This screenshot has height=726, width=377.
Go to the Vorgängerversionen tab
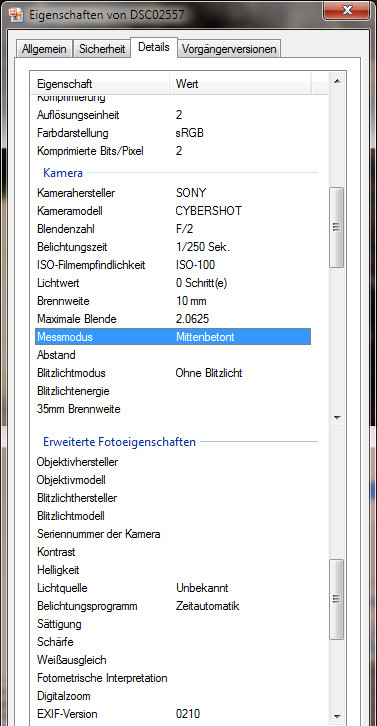(229, 49)
